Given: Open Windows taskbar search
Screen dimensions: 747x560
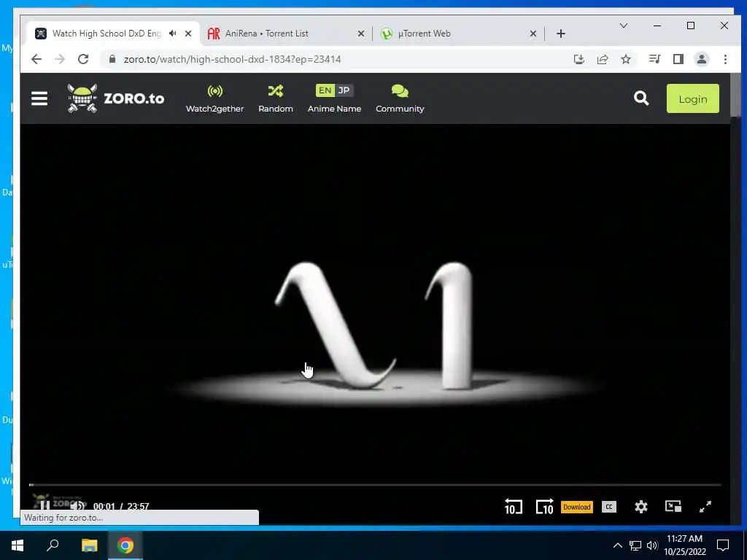Looking at the screenshot, I should pyautogui.click(x=53, y=545).
